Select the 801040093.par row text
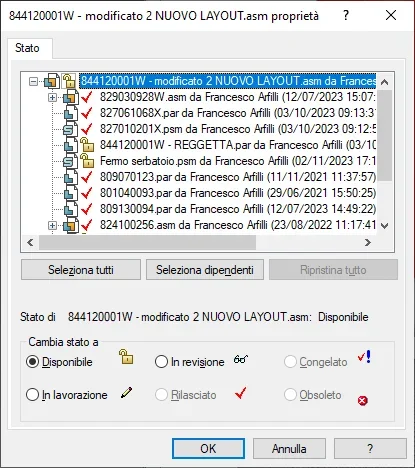Image resolution: width=415 pixels, height=468 pixels. click(x=237, y=193)
